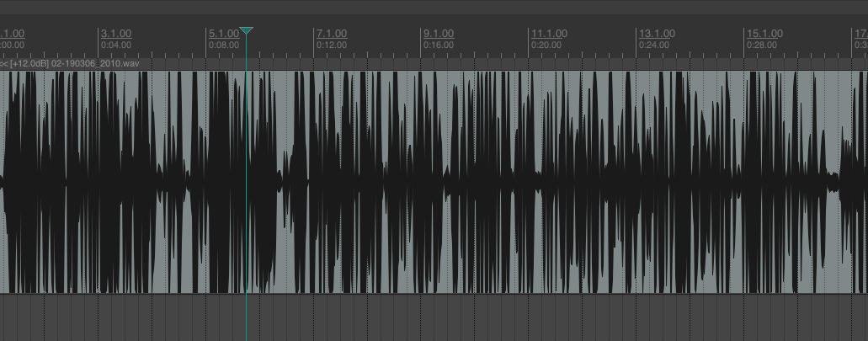The height and width of the screenshot is (341, 868).
Task: Select the 15.1.00 position on the ruler
Action: point(764,34)
